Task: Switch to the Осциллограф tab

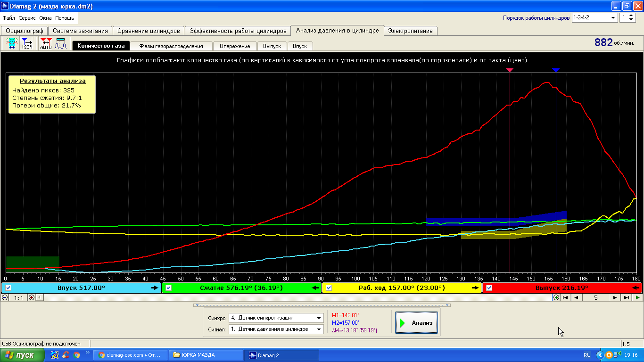Action: 25,31
